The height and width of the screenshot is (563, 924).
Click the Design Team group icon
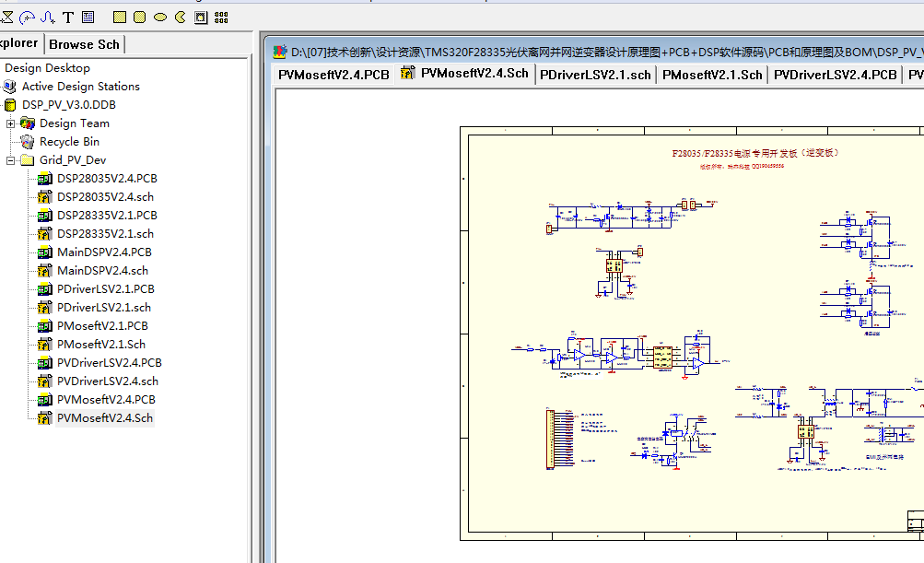pyautogui.click(x=27, y=123)
